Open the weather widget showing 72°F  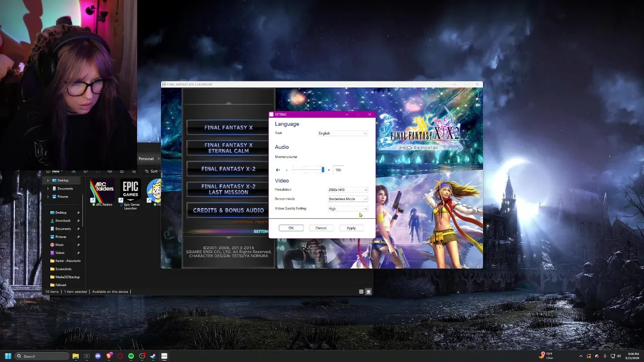point(546,356)
